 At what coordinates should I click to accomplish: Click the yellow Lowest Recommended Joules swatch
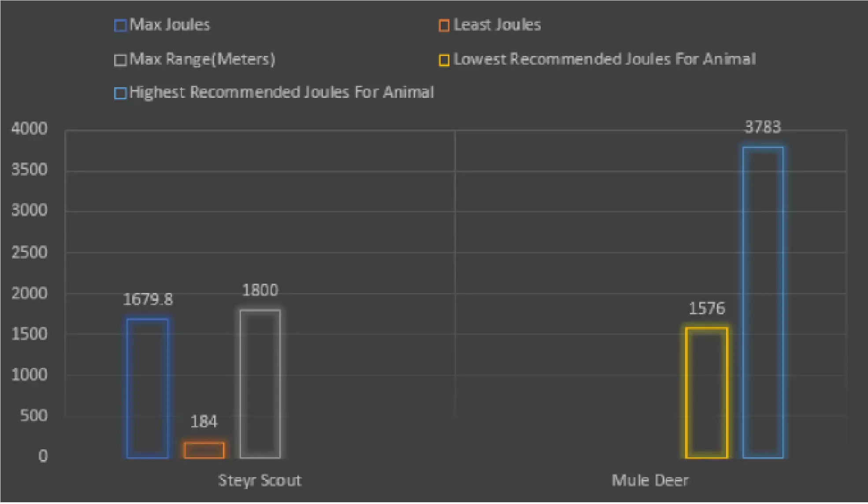click(444, 60)
